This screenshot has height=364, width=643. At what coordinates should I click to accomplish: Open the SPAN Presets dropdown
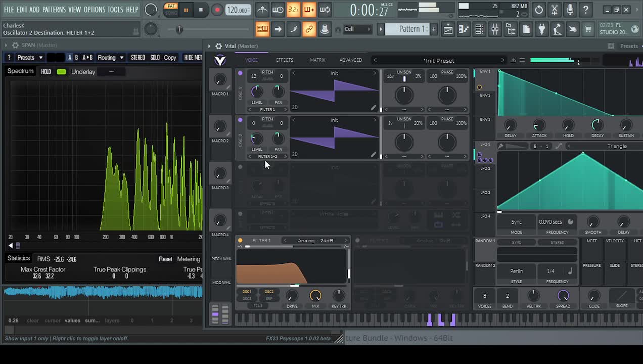click(x=30, y=58)
